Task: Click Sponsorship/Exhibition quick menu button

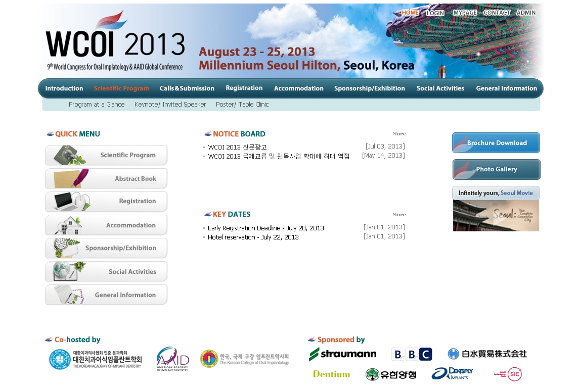Action: point(106,248)
